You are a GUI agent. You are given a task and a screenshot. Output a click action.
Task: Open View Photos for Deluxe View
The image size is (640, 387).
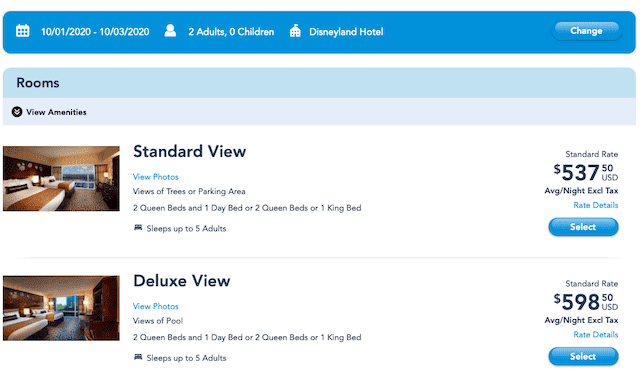156,306
